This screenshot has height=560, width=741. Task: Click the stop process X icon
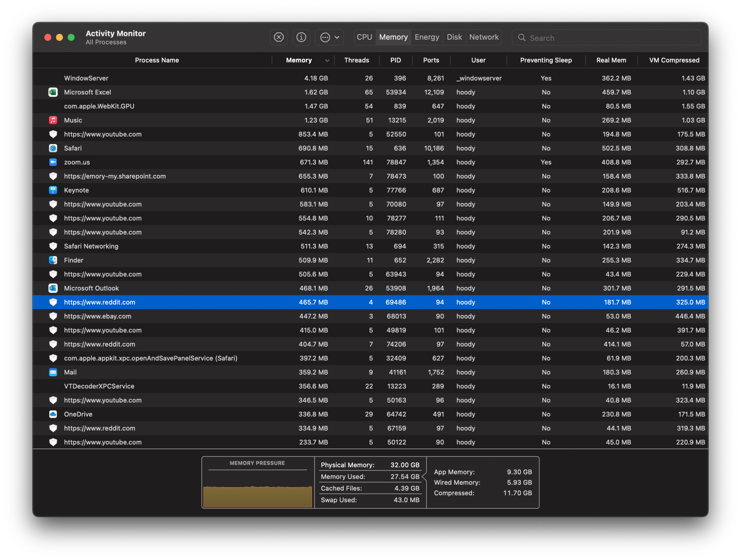279,37
